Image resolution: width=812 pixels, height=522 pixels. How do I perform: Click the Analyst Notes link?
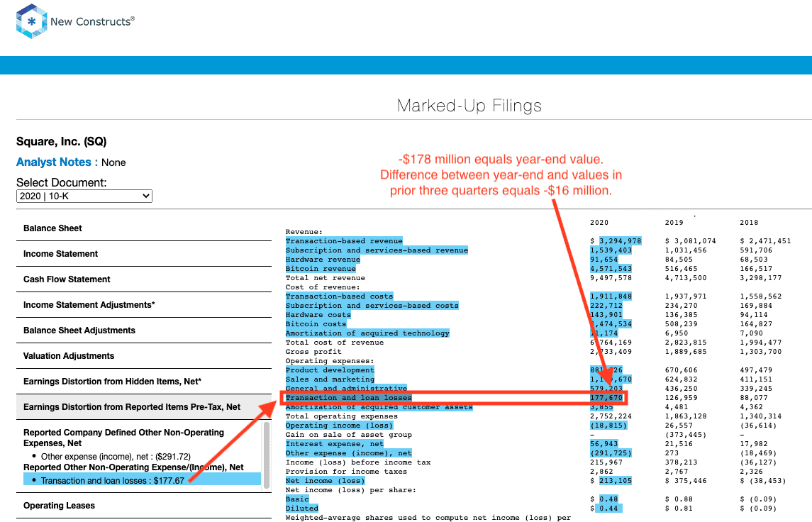tap(54, 162)
